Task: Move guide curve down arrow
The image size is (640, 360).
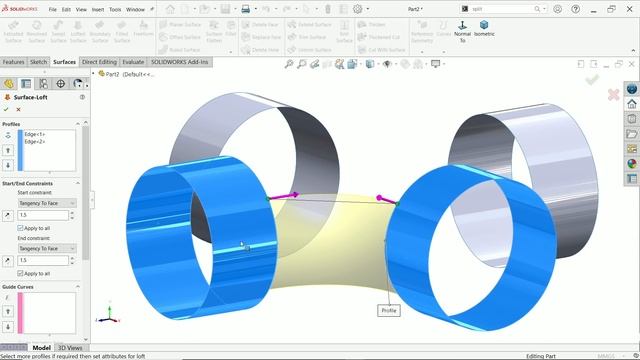Action: 8,327
